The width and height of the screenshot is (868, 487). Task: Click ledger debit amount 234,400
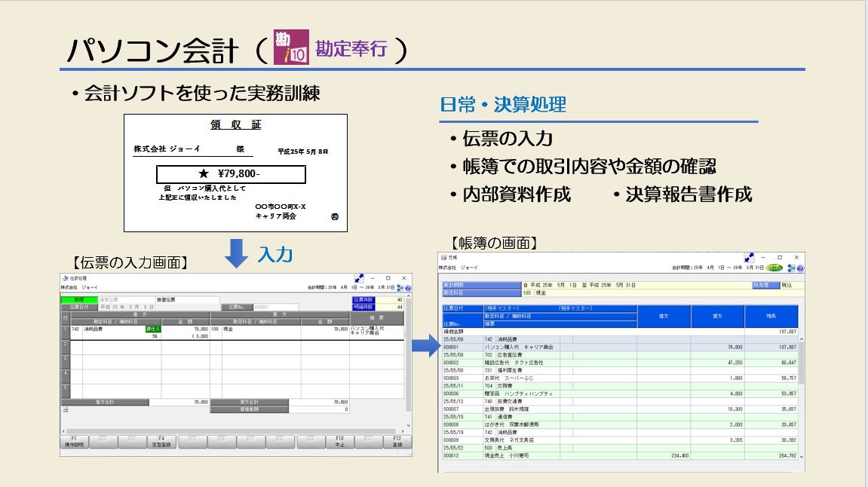(x=679, y=455)
